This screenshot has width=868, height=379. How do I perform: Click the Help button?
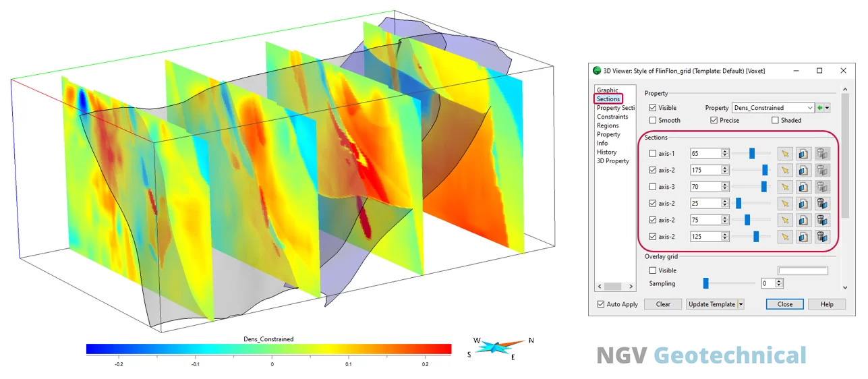coord(826,304)
